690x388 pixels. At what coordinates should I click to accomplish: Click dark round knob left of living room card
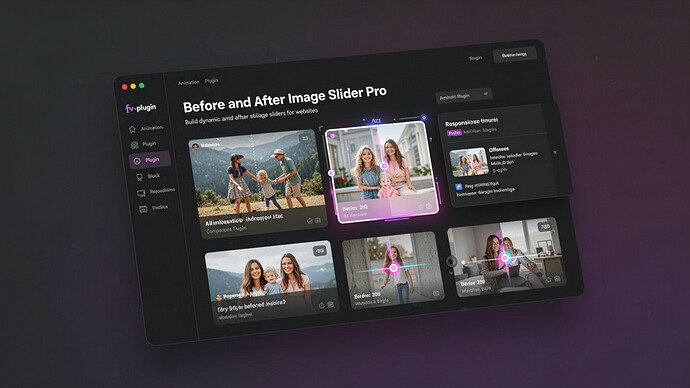[x=451, y=262]
